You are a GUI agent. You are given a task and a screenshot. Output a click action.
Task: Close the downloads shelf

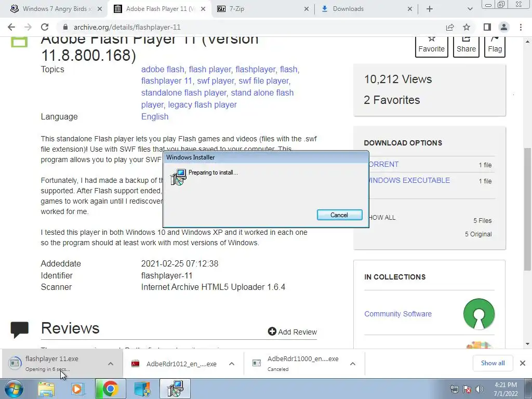pos(523,363)
